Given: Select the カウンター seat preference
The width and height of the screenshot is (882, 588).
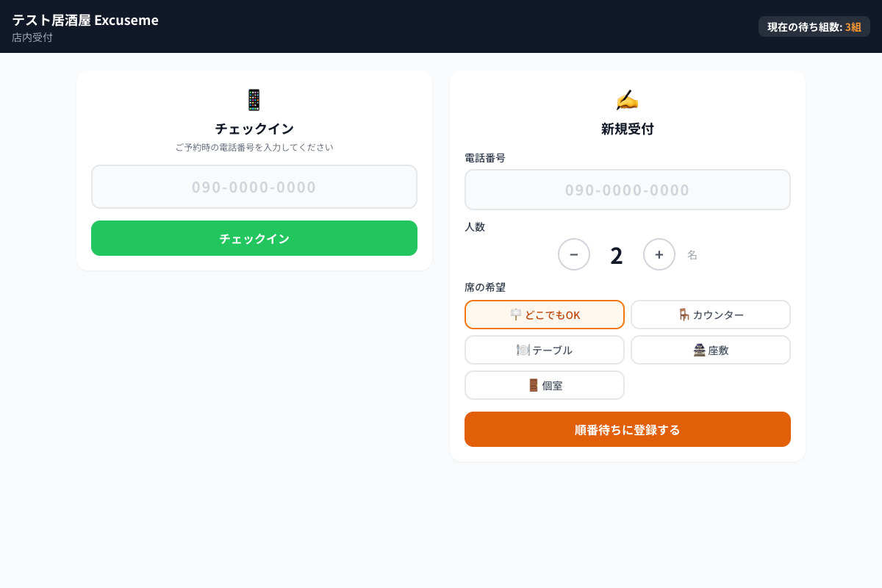Looking at the screenshot, I should pyautogui.click(x=710, y=315).
